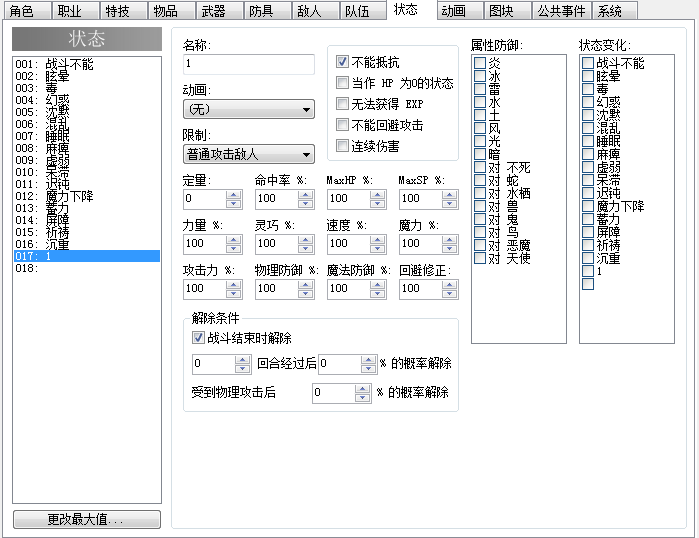The height and width of the screenshot is (538, 699).
Task: Click the 更改最大值... button
Action: pos(87,519)
